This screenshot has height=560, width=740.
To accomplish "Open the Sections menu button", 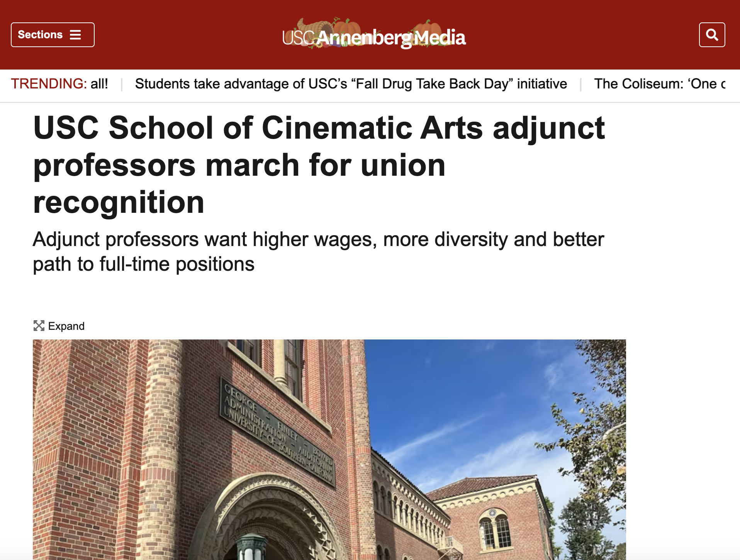I will 53,35.
